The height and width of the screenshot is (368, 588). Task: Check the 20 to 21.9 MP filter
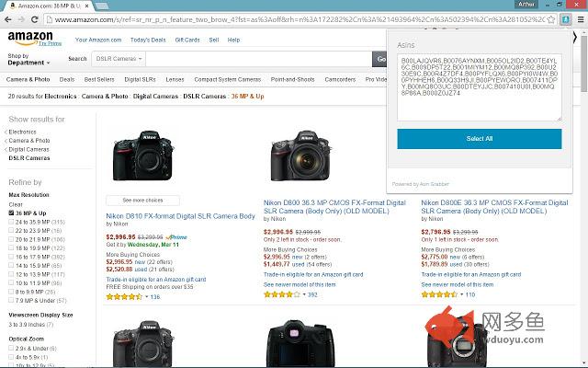[11, 239]
